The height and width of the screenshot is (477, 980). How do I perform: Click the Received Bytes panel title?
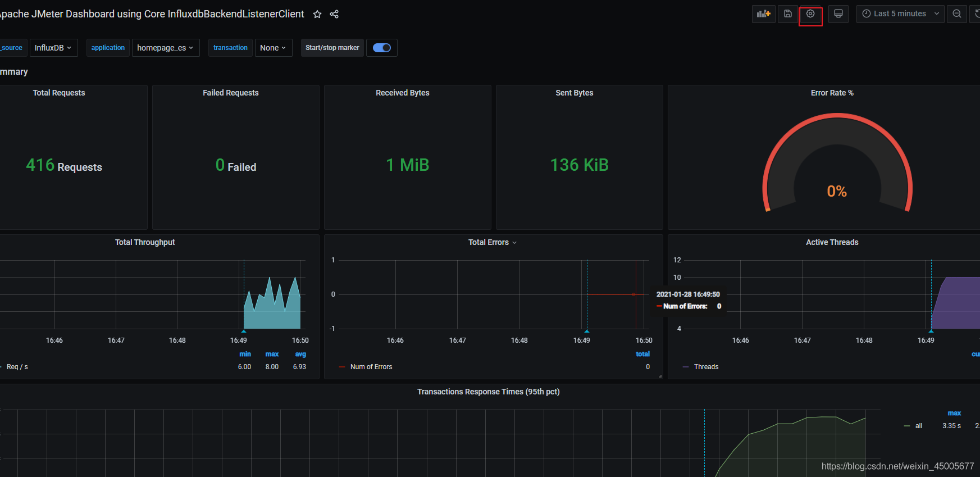pos(403,93)
